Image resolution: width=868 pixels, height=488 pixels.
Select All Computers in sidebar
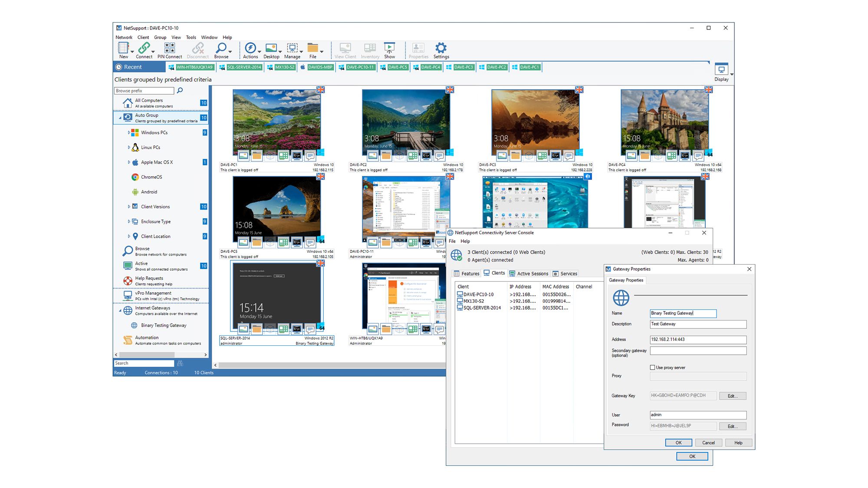(x=161, y=103)
